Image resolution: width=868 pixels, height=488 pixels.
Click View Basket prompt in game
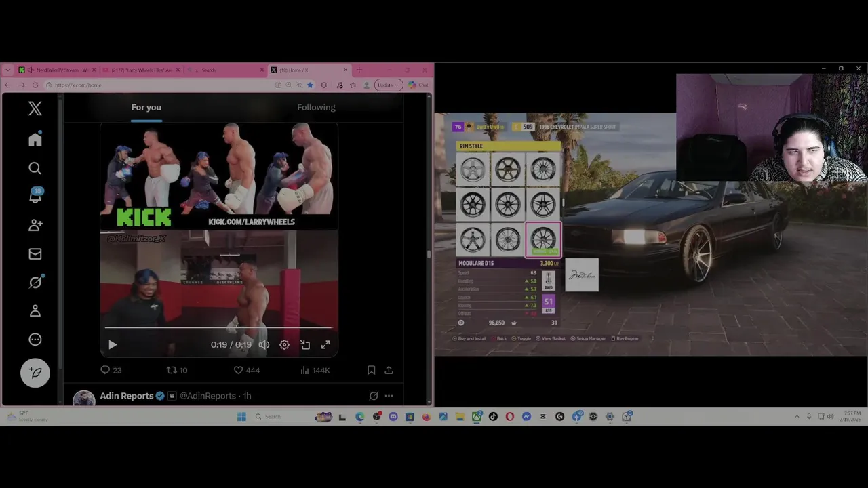point(551,338)
